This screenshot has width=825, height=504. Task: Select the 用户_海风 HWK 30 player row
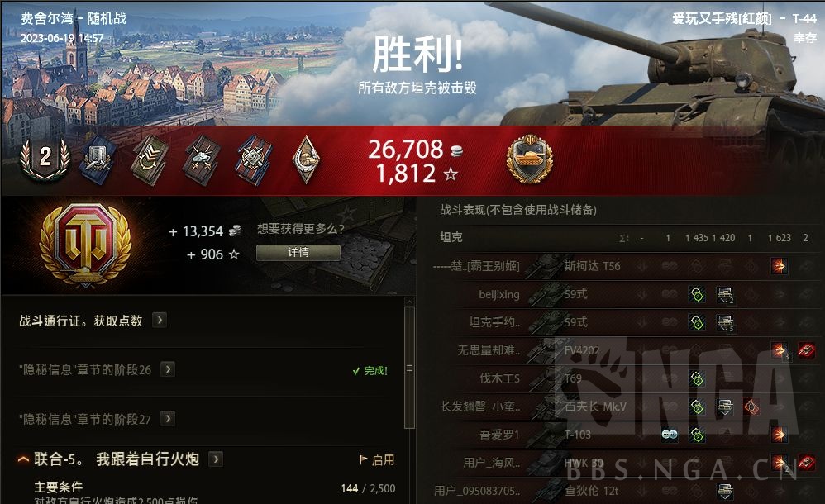click(x=623, y=463)
